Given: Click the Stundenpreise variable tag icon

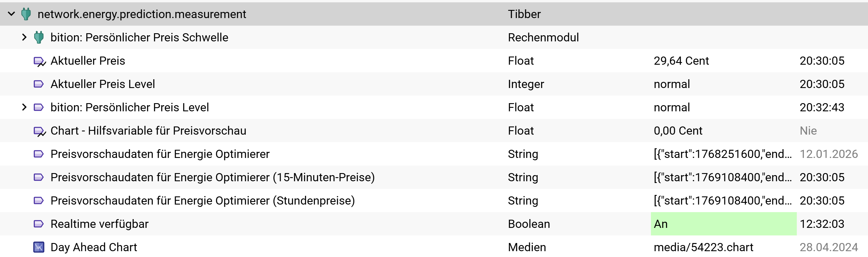Looking at the screenshot, I should [x=39, y=200].
